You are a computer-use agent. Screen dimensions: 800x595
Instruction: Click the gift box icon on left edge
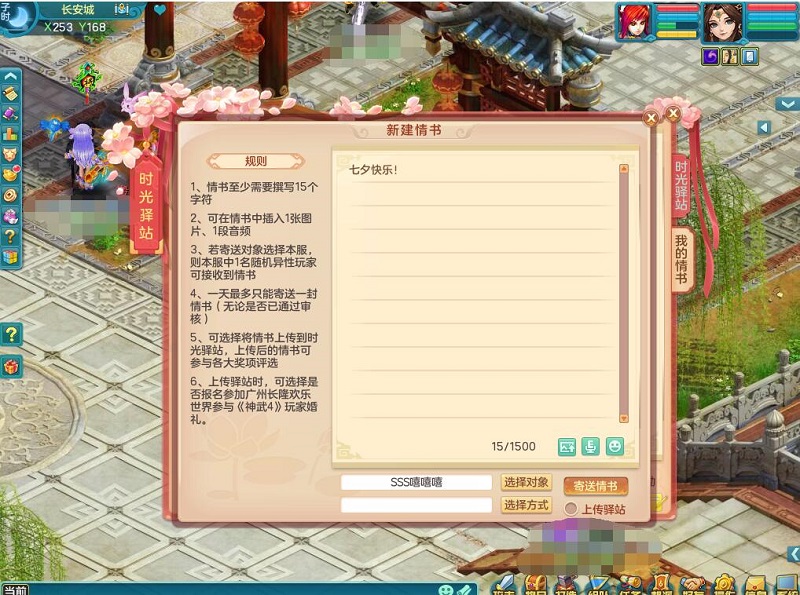[11, 366]
